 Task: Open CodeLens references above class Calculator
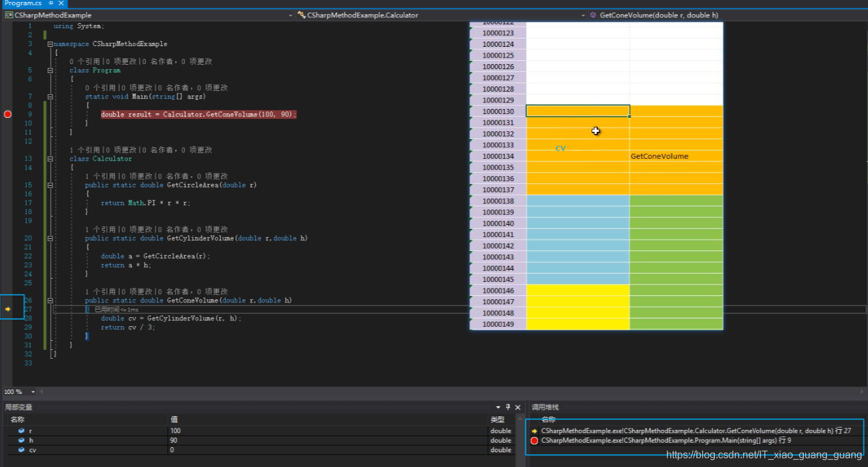(x=85, y=150)
